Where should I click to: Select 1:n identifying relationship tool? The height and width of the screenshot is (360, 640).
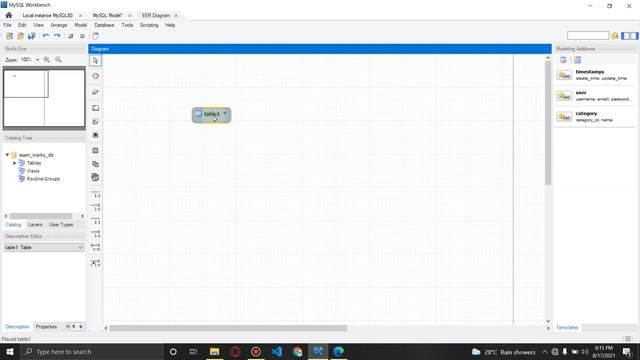pos(96,234)
